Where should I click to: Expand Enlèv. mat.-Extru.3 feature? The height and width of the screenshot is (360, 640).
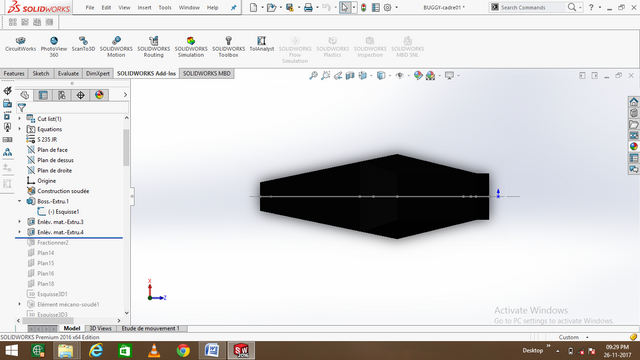point(19,222)
